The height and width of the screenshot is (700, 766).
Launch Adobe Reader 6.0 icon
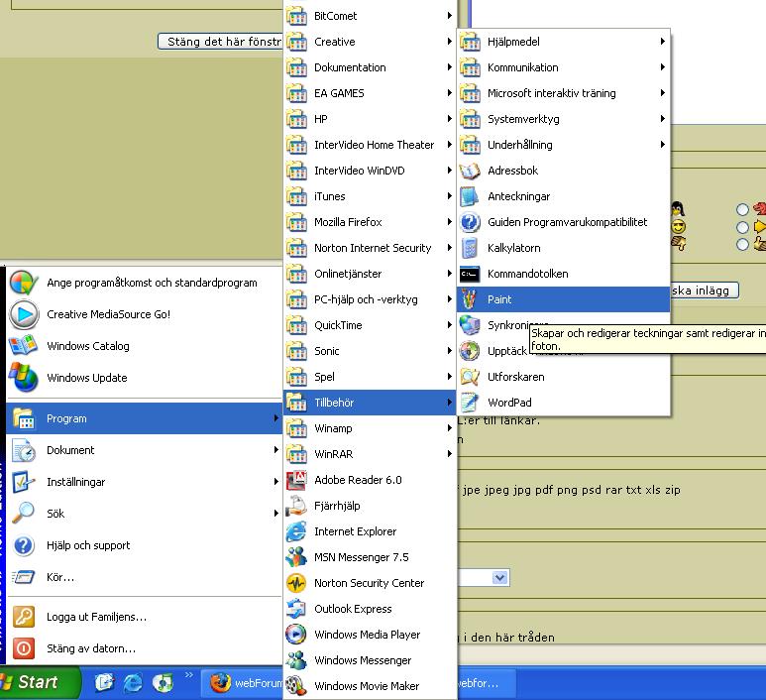pos(296,480)
